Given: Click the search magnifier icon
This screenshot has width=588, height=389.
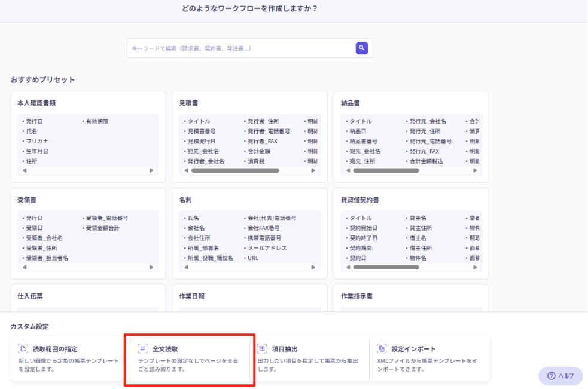Looking at the screenshot, I should 361,48.
